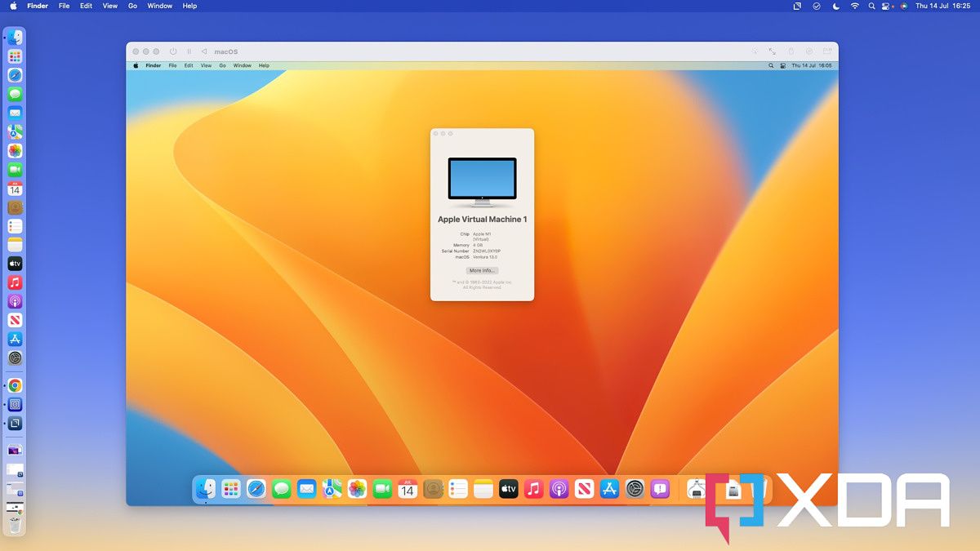Open host Apple TV from left dock
980x551 pixels.
15,264
